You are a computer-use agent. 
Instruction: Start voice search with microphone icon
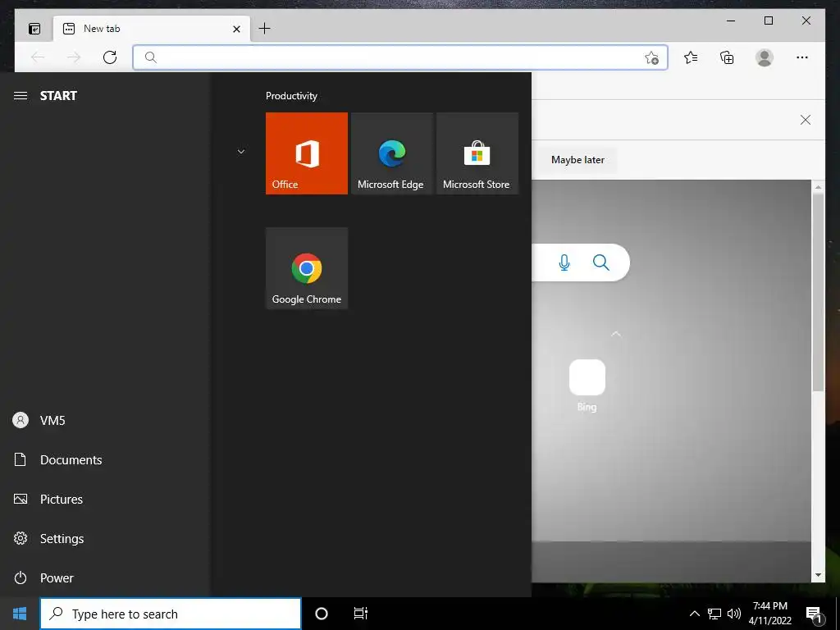(x=564, y=262)
